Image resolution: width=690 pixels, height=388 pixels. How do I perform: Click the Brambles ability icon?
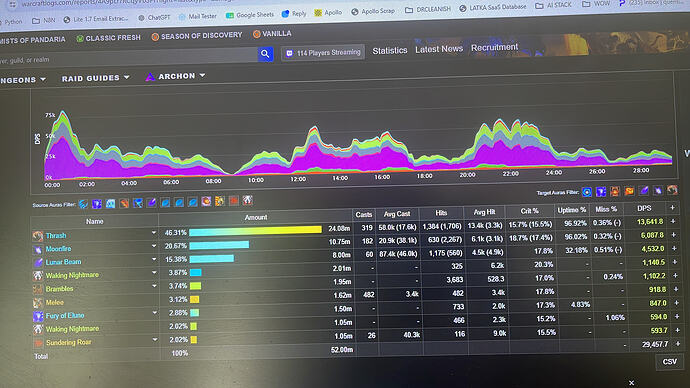(38, 289)
